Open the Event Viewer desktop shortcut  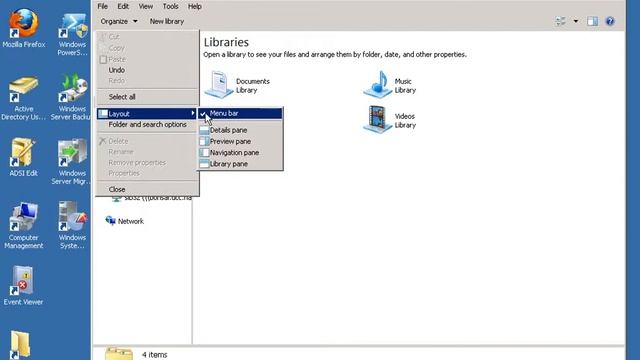click(23, 286)
